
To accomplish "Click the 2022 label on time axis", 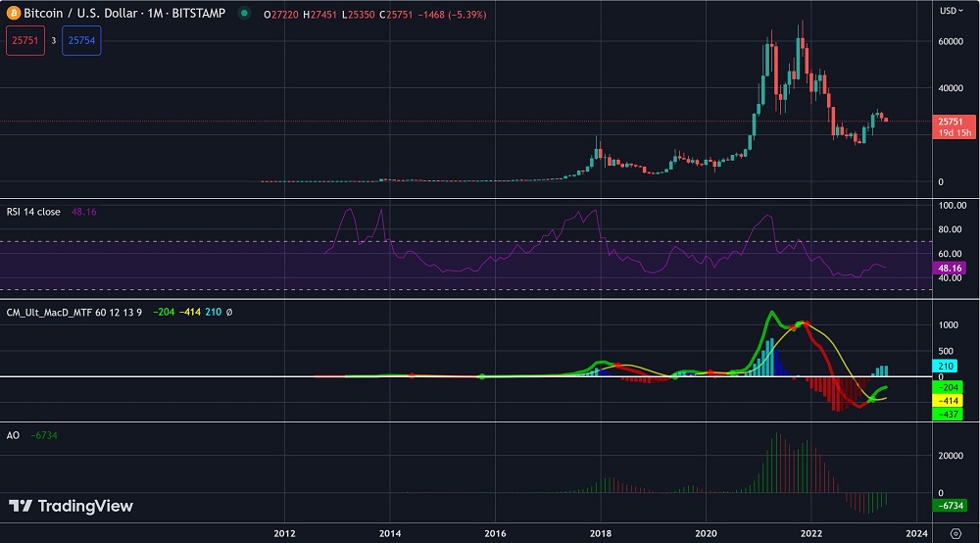I will pos(811,533).
